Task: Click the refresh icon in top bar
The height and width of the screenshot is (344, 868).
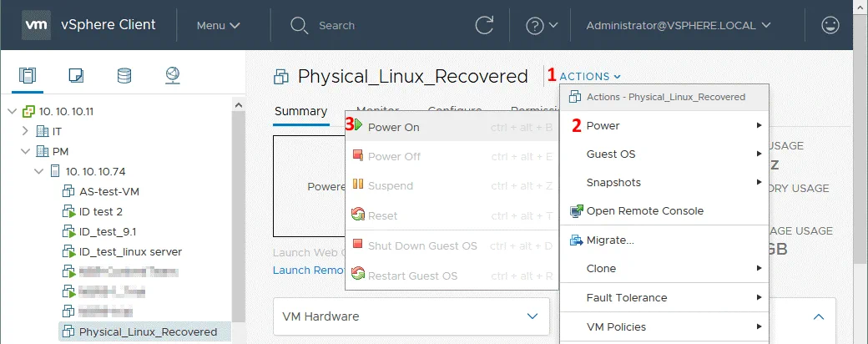Action: [482, 25]
